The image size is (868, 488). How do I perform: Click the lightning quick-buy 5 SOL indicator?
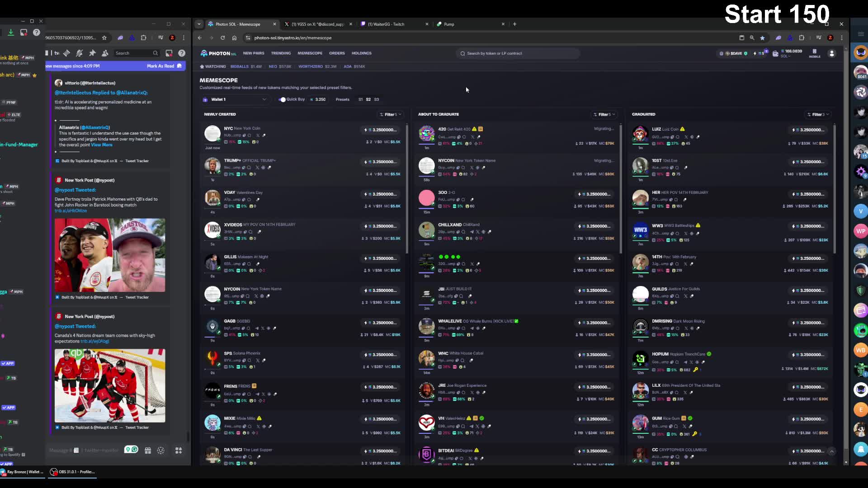coord(759,53)
